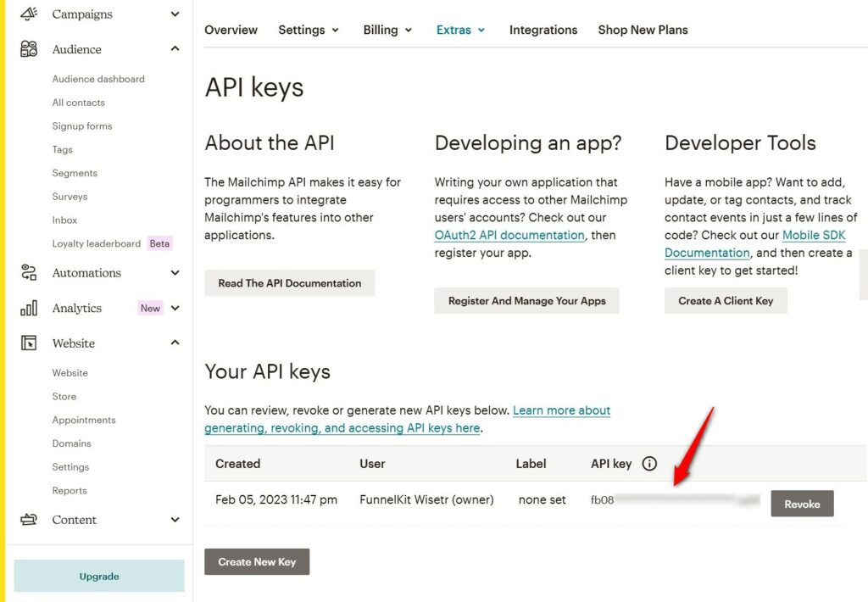
Task: Open Website sub-item under Website section
Action: tap(70, 373)
